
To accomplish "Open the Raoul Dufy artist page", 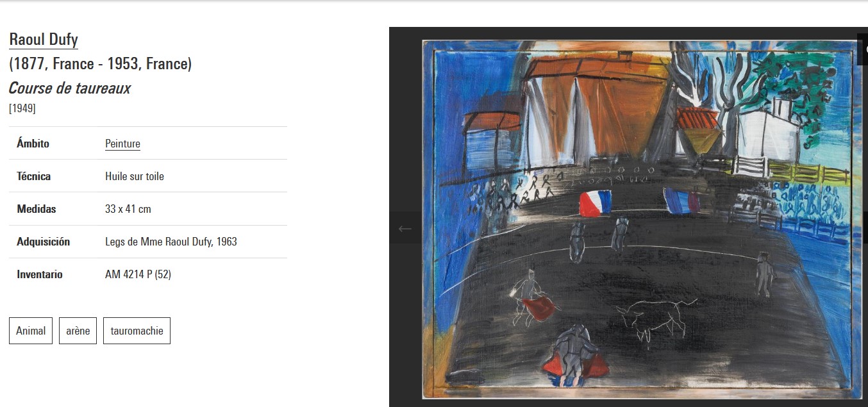I will pos(44,40).
